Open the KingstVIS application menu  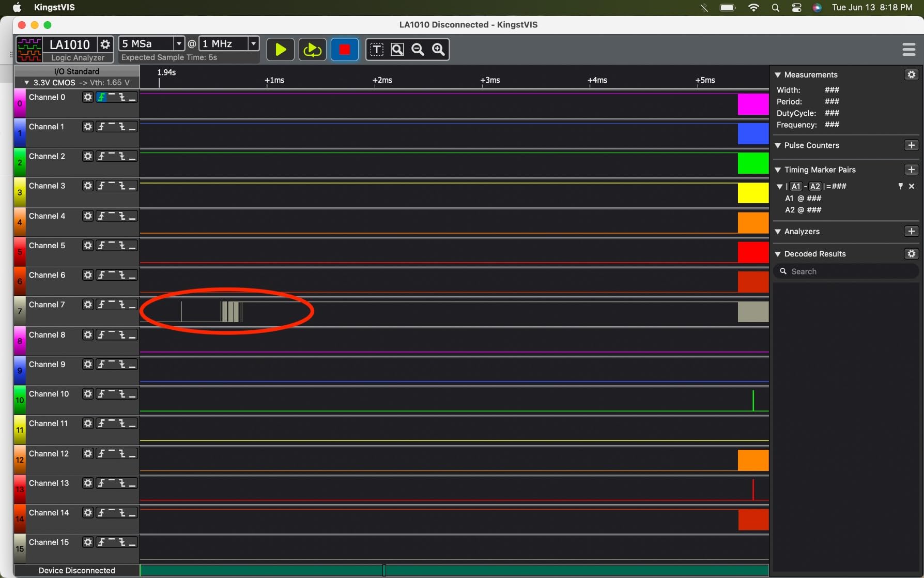click(54, 7)
